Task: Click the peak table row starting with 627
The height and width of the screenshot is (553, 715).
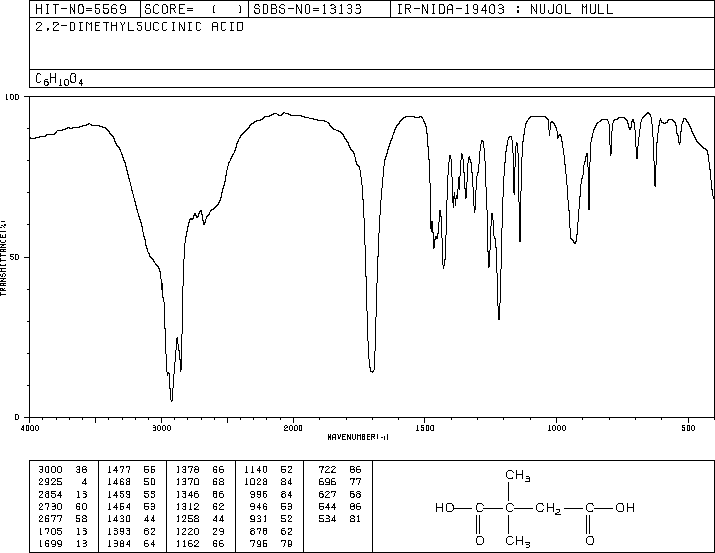Action: pyautogui.click(x=340, y=494)
